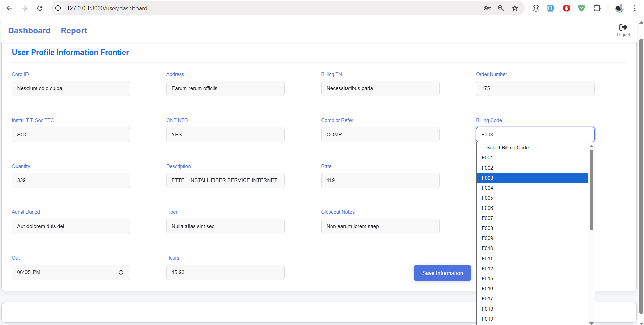This screenshot has width=644, height=325.
Task: Select the F017 option in dropdown
Action: [487, 299]
